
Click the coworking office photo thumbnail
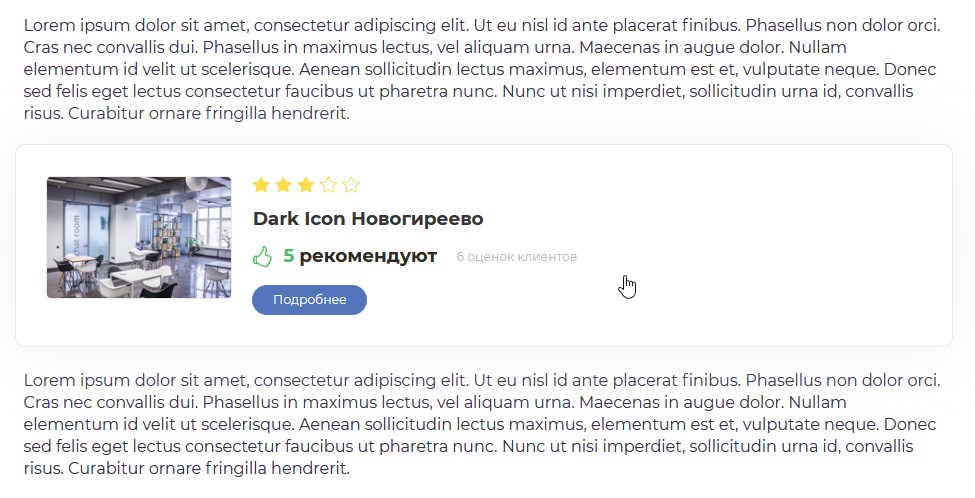[x=139, y=237]
